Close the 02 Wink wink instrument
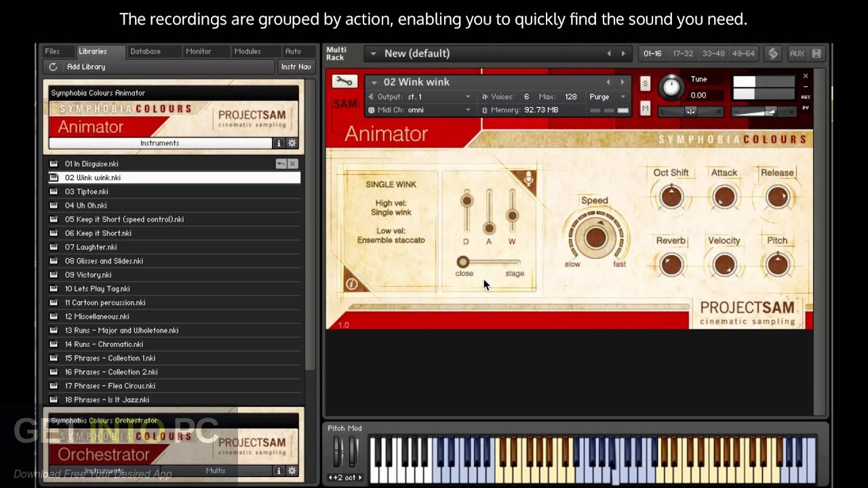 (806, 76)
